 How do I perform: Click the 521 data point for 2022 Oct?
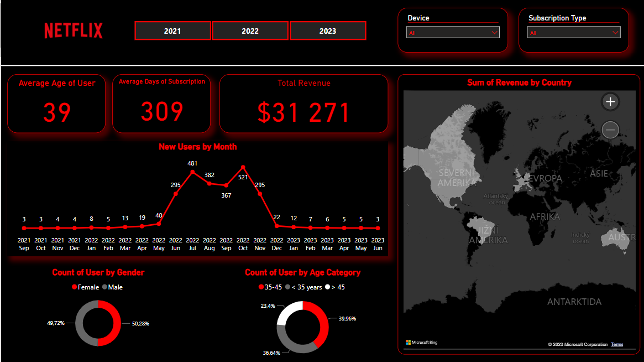coord(243,167)
